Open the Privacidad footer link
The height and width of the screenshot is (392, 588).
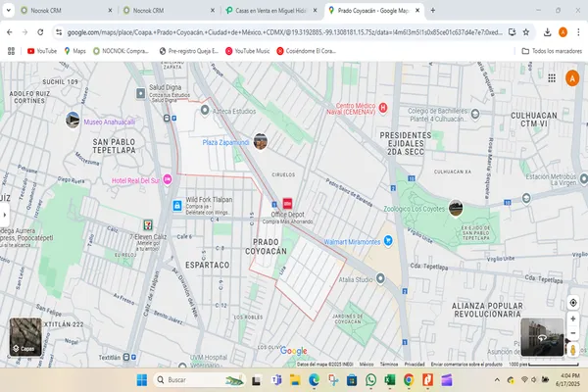click(415, 365)
